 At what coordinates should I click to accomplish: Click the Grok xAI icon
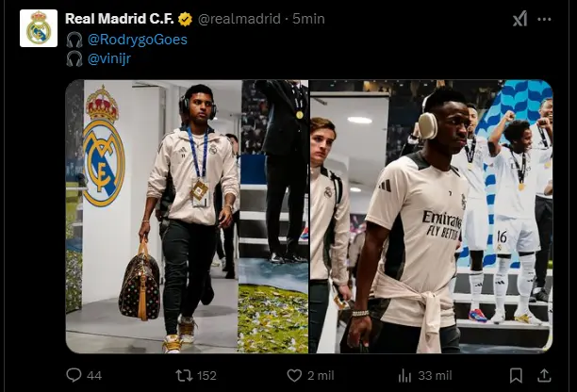(519, 19)
